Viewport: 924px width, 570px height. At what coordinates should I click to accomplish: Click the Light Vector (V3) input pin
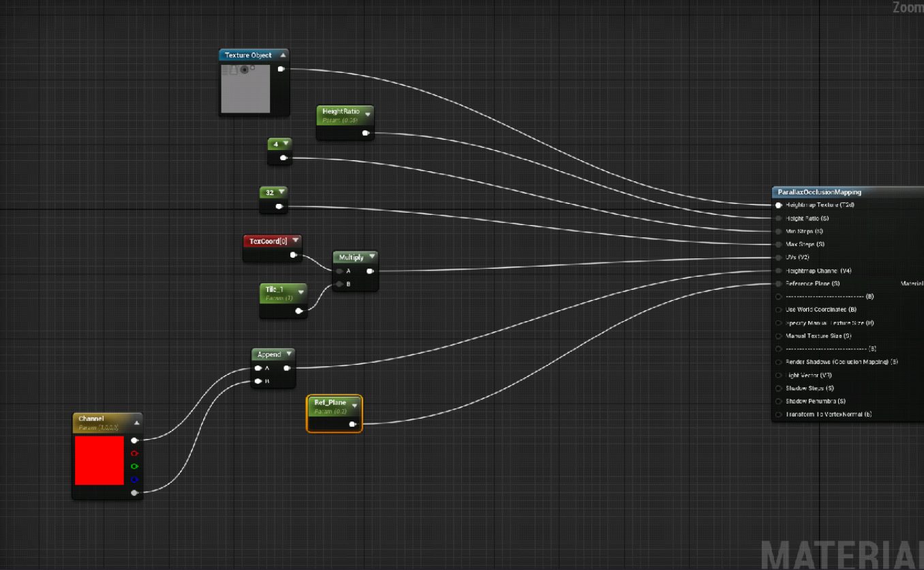click(778, 375)
